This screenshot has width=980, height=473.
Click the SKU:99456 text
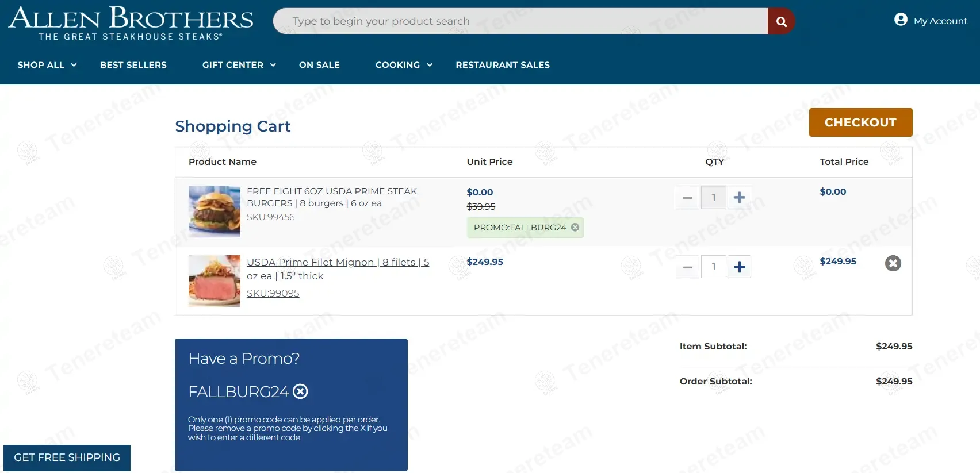coord(271,217)
